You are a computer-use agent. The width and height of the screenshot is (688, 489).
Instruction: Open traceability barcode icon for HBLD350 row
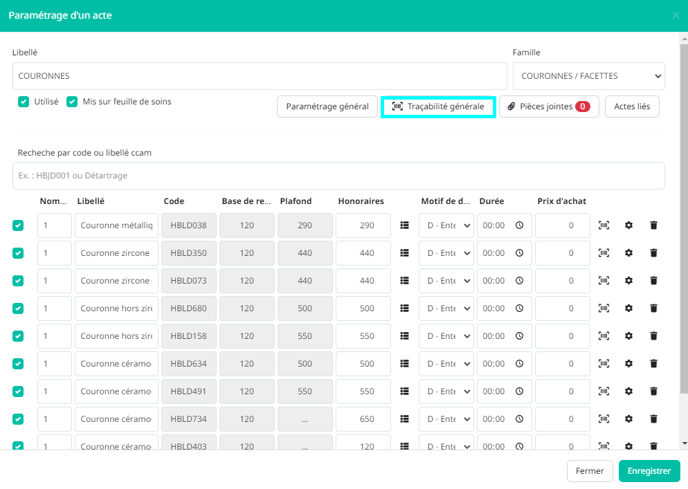pos(604,253)
